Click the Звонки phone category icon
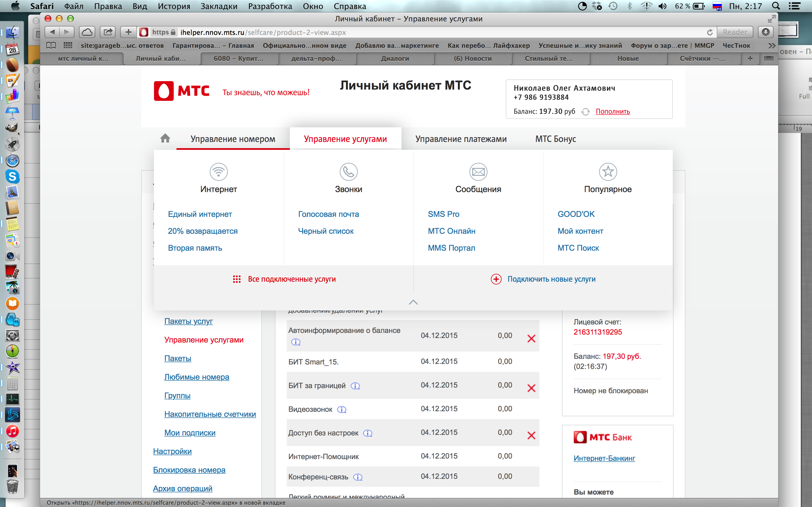This screenshot has height=507, width=812. point(348,172)
